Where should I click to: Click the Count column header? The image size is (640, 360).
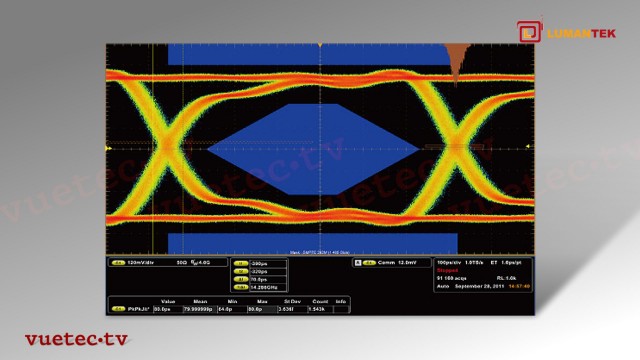(320, 302)
